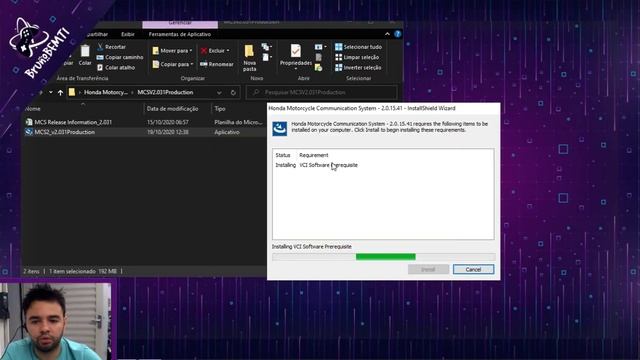Click date 15/10/2020 06:57 cell

click(x=168, y=122)
